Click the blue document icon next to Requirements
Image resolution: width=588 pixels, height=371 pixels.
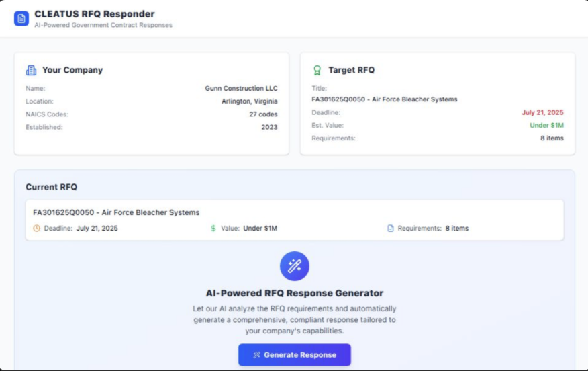click(391, 229)
